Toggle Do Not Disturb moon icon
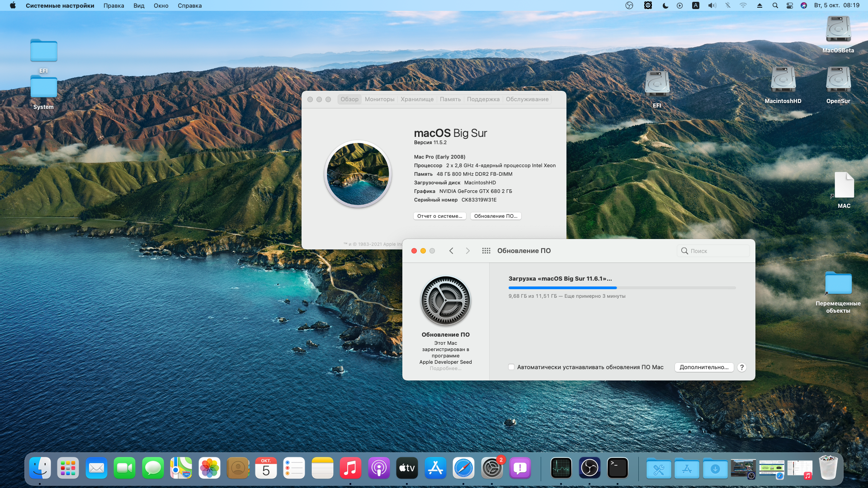The image size is (868, 488). (665, 5)
